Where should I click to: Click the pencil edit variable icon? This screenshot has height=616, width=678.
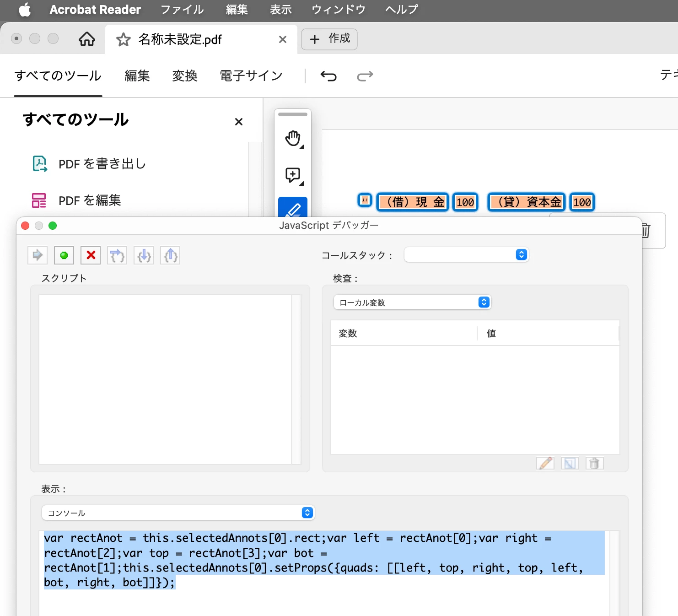tap(545, 463)
